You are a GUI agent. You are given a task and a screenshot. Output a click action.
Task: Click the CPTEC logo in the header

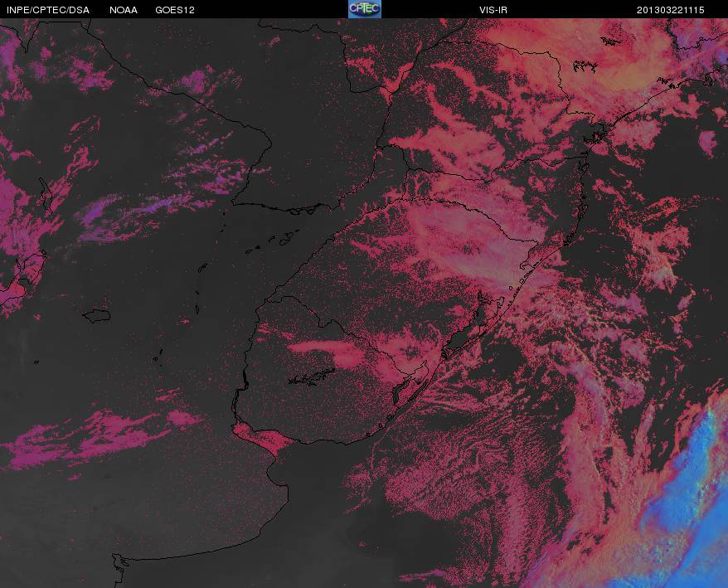(365, 9)
